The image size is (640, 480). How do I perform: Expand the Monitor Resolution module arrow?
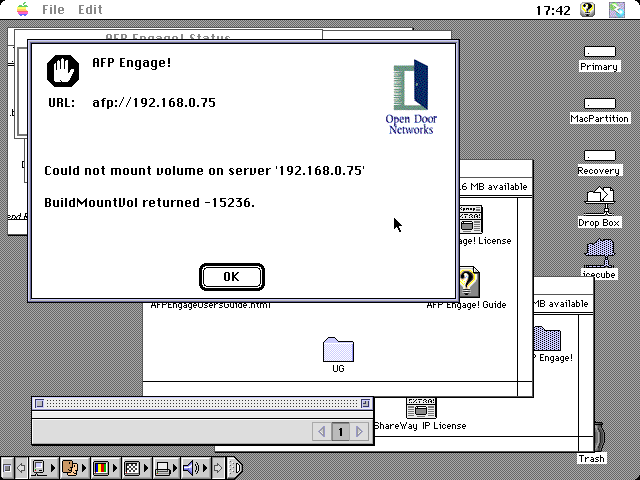[146, 468]
